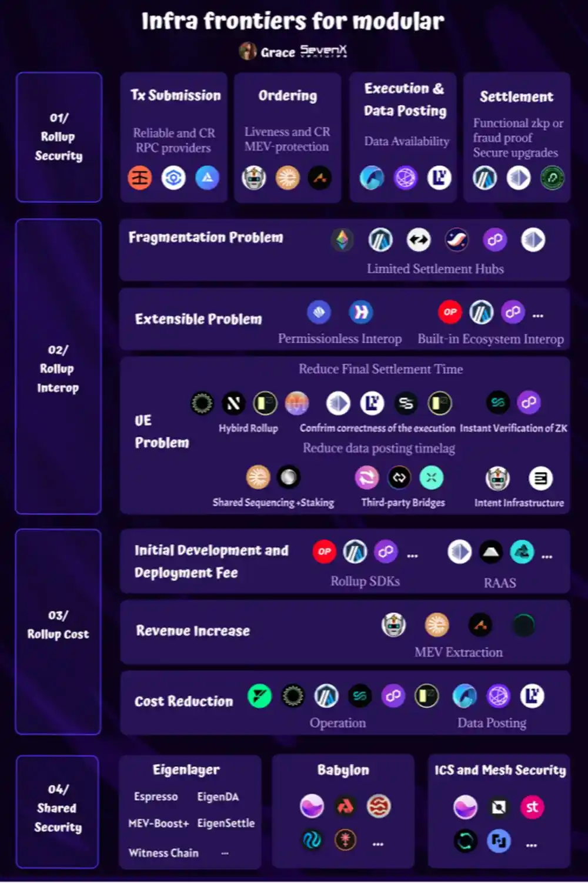The width and height of the screenshot is (588, 883).
Task: Select the pink 'st' logo under ICS and Mesh Security
Action: click(532, 807)
